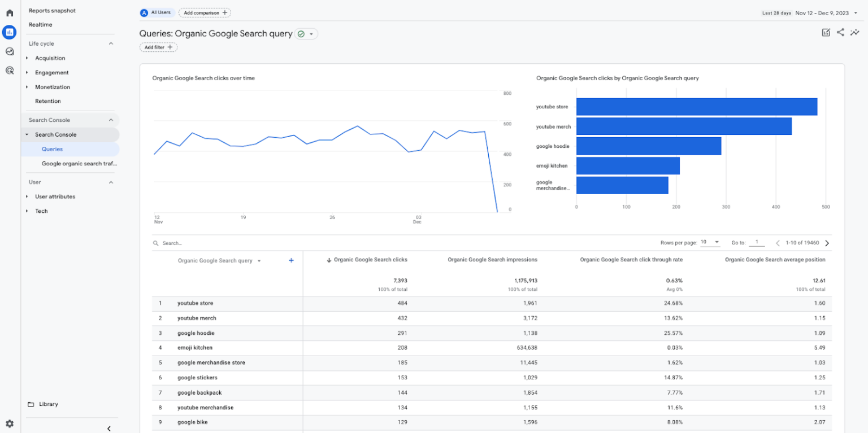Open the Advertising section icon
Screen dimensions: 868x433
click(x=8, y=70)
